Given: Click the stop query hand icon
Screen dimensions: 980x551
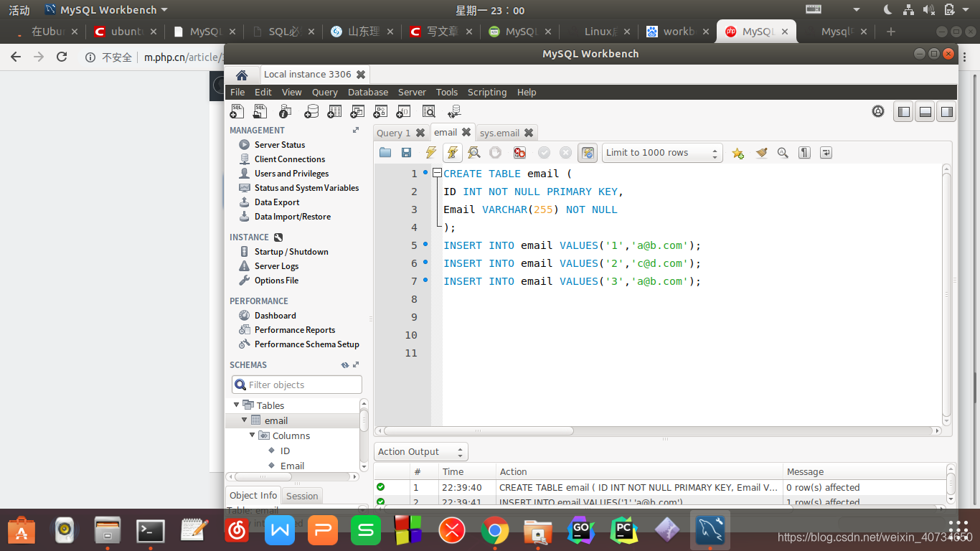Looking at the screenshot, I should [495, 152].
